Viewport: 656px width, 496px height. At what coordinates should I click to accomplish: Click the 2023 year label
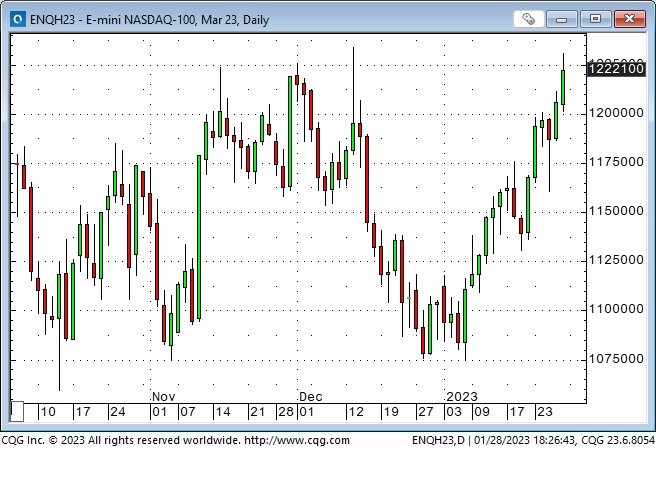(462, 396)
